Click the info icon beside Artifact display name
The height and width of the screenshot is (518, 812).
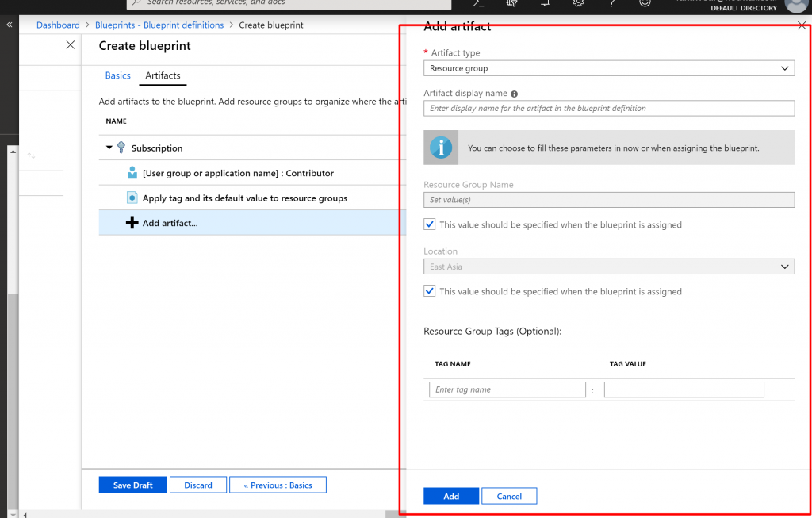point(515,94)
